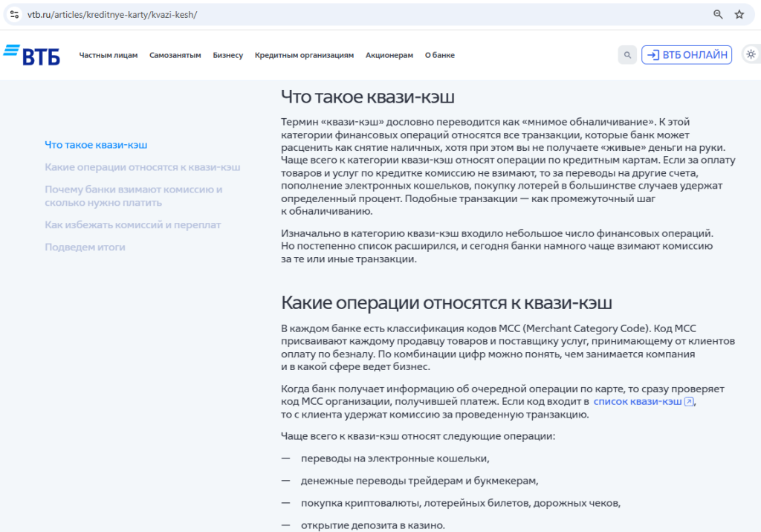Viewport: 761px width, 532px height.
Task: Select the Бизнесу menu item
Action: pyautogui.click(x=228, y=54)
